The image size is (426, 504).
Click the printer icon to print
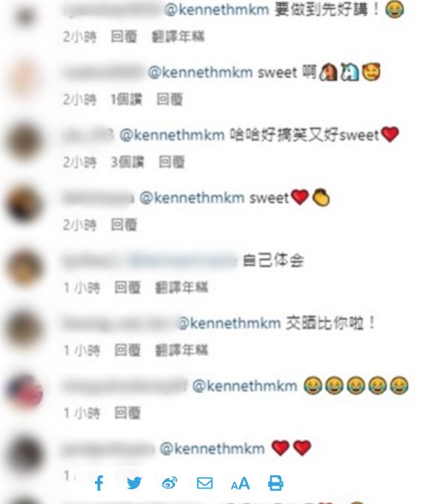click(x=275, y=483)
